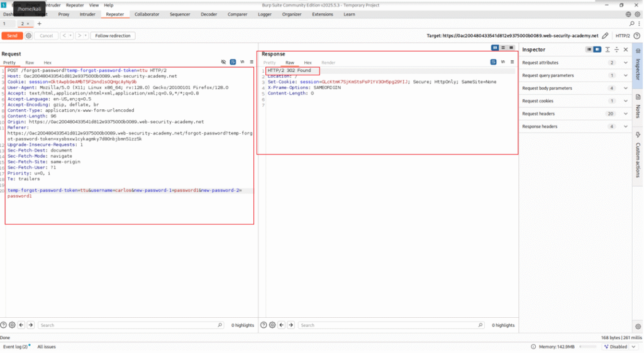Screen dimensions: 644x353
Task: Collapse all Inspector sections icon
Action: [x=616, y=50]
